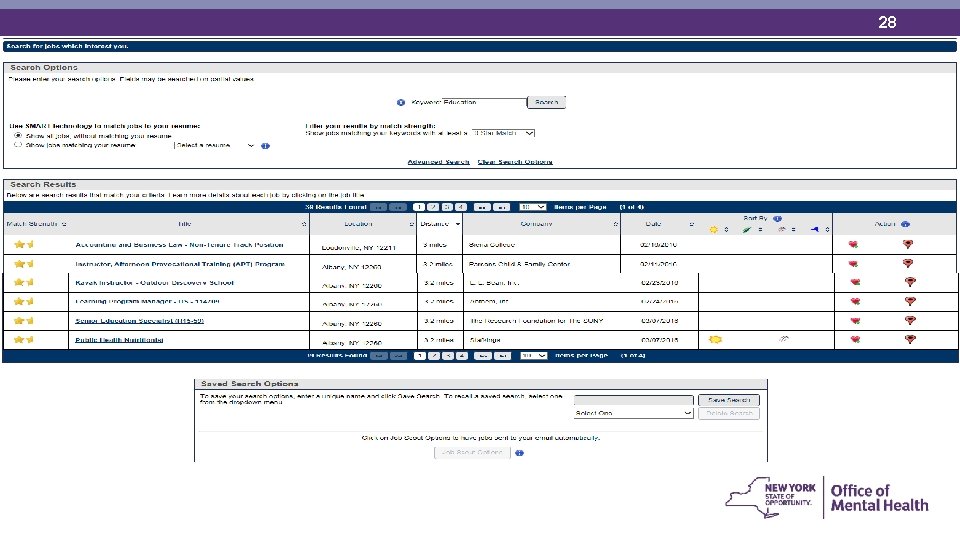Click left heart icon for Public Health Nutritionist row
Screen dimensions: 960x540
(x=855, y=339)
